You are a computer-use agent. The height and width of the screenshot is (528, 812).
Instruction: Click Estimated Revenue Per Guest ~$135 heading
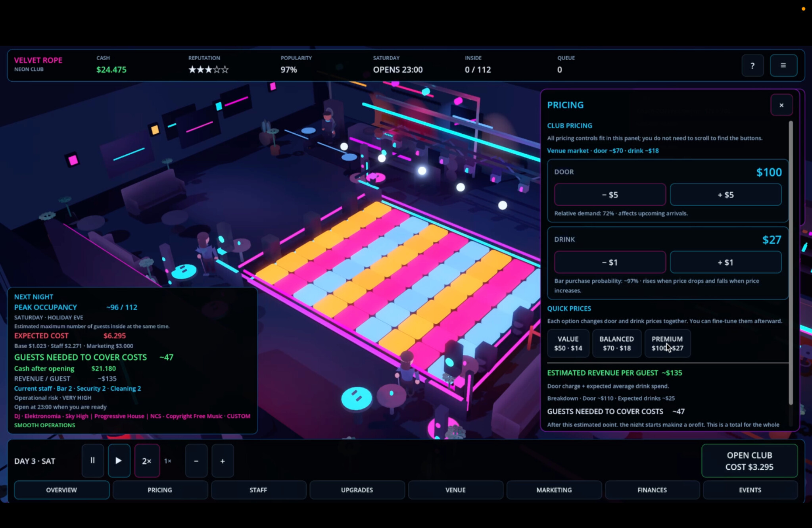click(614, 373)
